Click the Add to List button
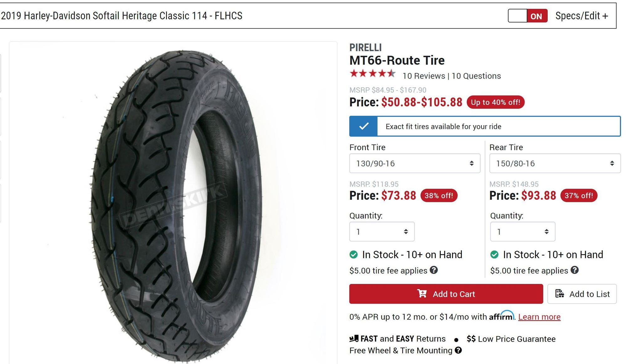The height and width of the screenshot is (364, 626). coord(582,294)
